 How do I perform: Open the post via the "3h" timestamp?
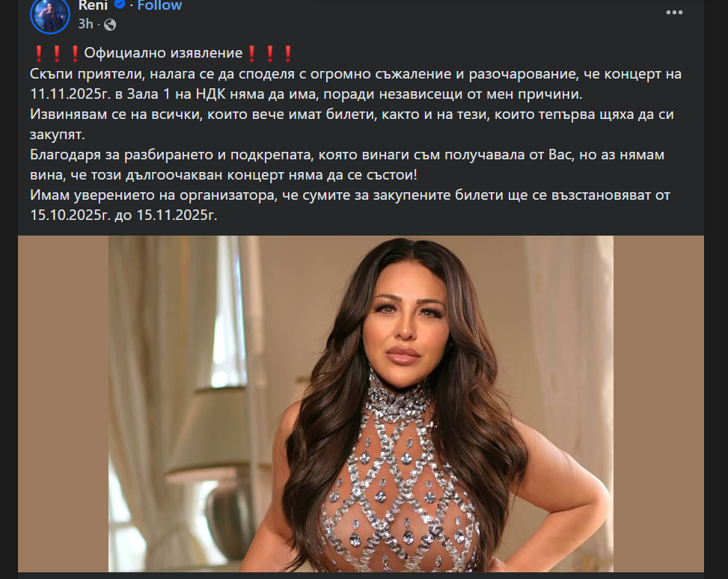coord(85,24)
